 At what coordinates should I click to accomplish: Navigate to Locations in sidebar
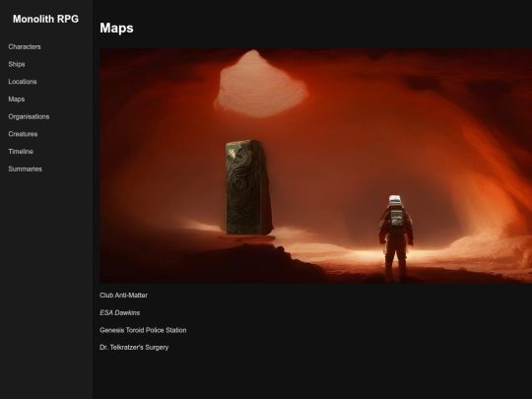pos(23,82)
